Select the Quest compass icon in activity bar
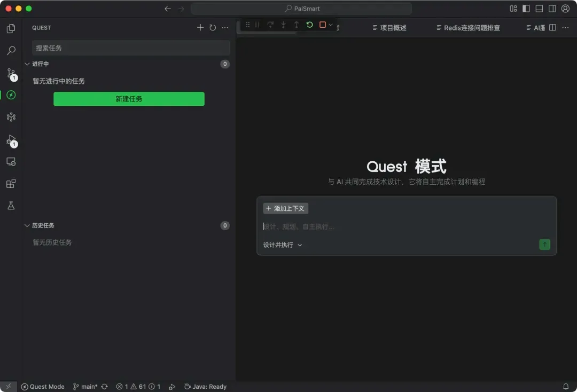577x392 pixels. 11,95
